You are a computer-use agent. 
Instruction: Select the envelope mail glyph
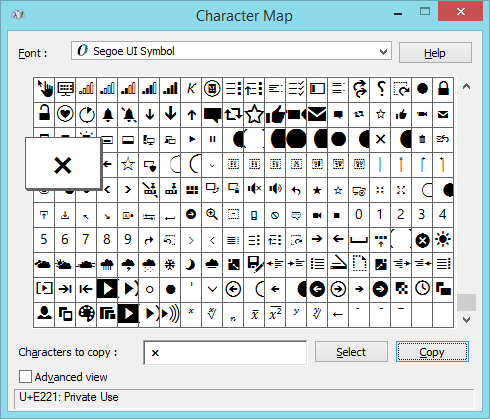click(317, 115)
